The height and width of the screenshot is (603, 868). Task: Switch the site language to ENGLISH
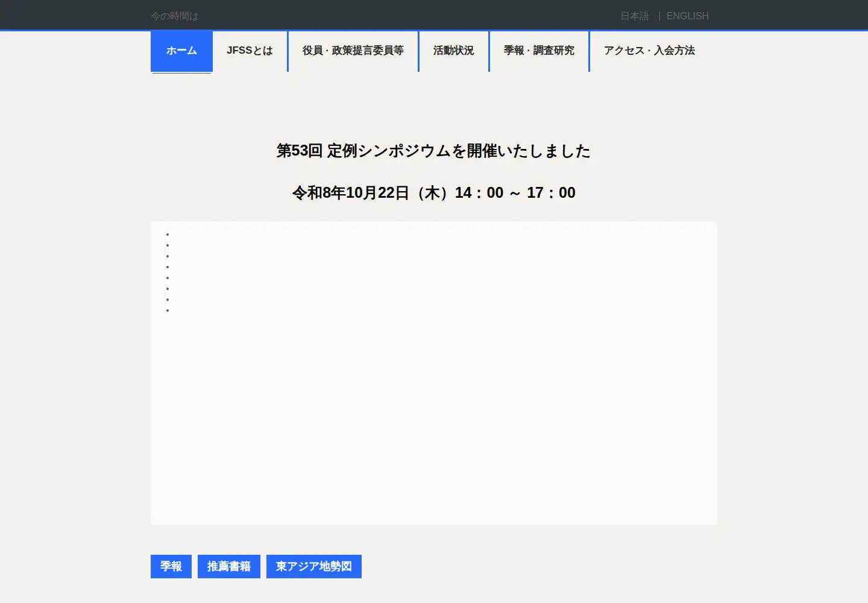[x=688, y=16]
